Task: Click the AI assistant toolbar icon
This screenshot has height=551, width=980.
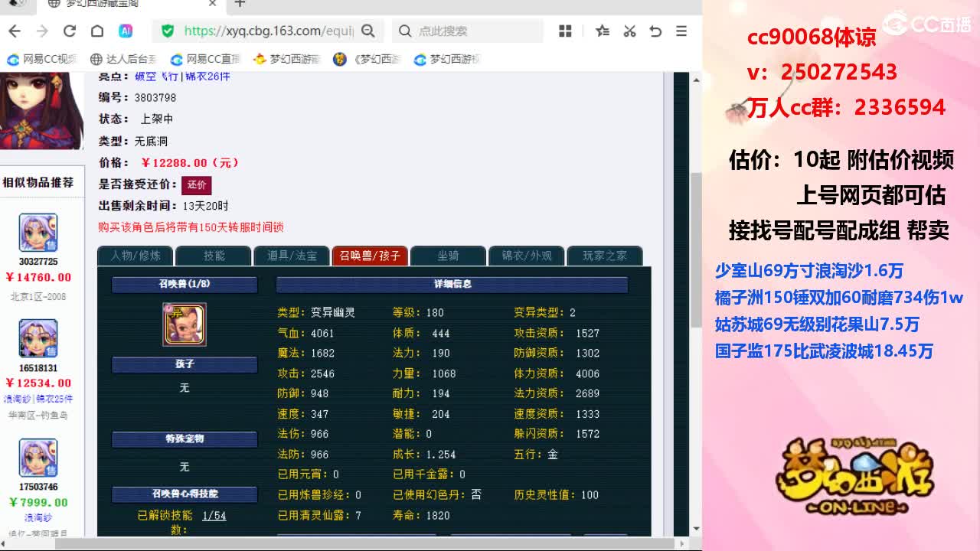Action: click(x=126, y=31)
